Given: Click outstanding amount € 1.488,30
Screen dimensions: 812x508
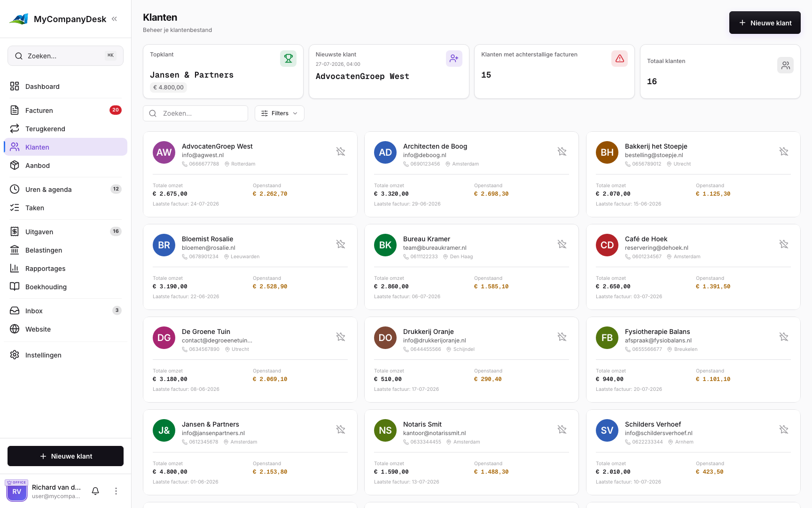Looking at the screenshot, I should [x=491, y=472].
